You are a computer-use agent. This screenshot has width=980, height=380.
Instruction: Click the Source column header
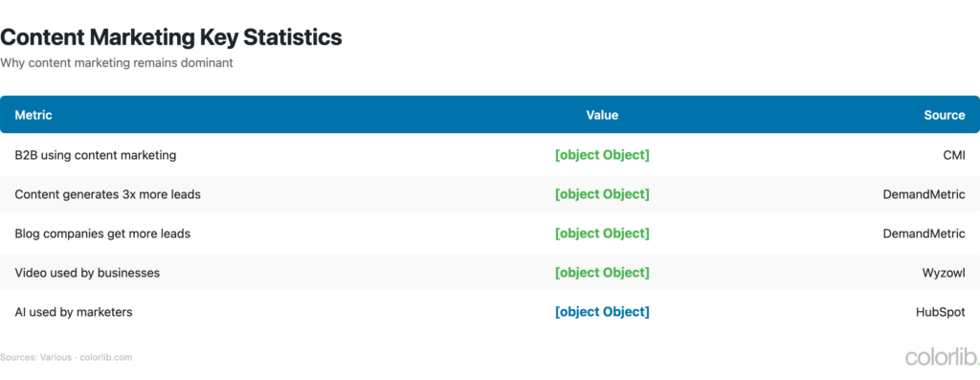tap(945, 115)
